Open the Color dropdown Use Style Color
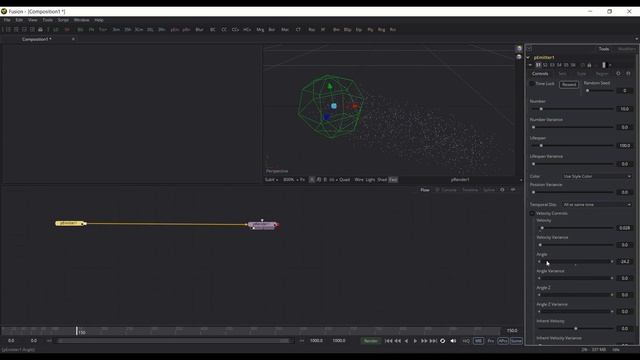 [x=597, y=176]
